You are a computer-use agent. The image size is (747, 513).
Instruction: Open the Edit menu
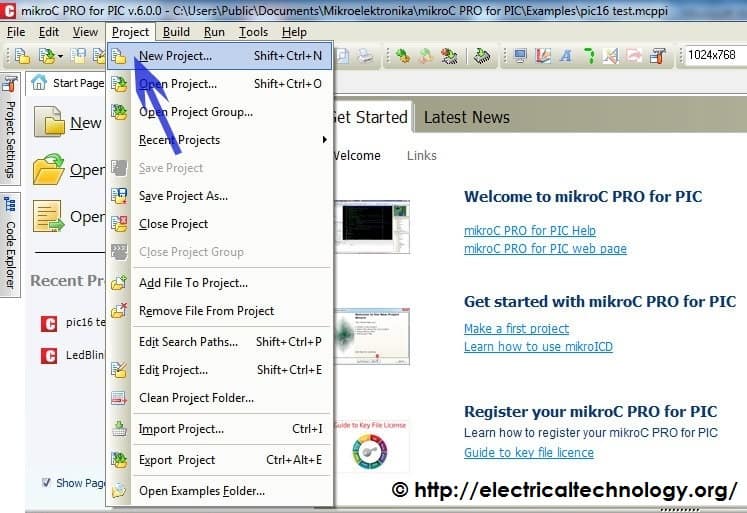coord(49,32)
